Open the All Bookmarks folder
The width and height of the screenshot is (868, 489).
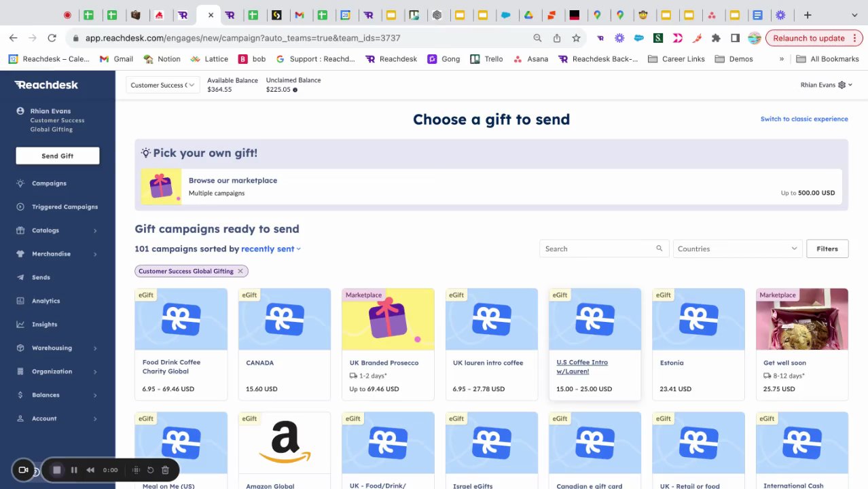click(x=827, y=59)
